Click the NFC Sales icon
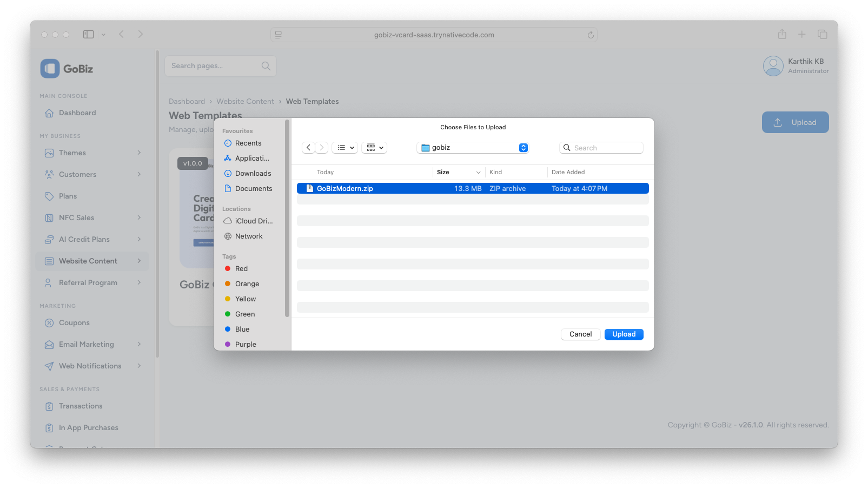This screenshot has height=488, width=868. (49, 217)
